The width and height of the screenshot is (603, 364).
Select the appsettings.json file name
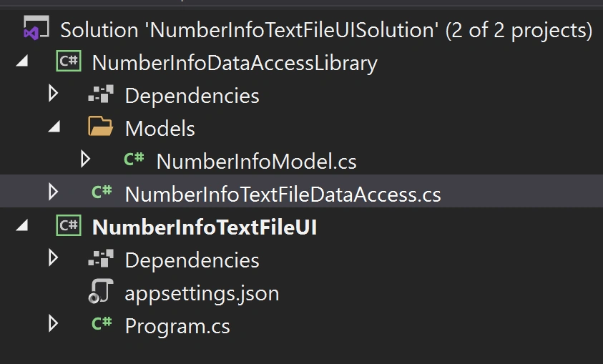pyautogui.click(x=202, y=294)
